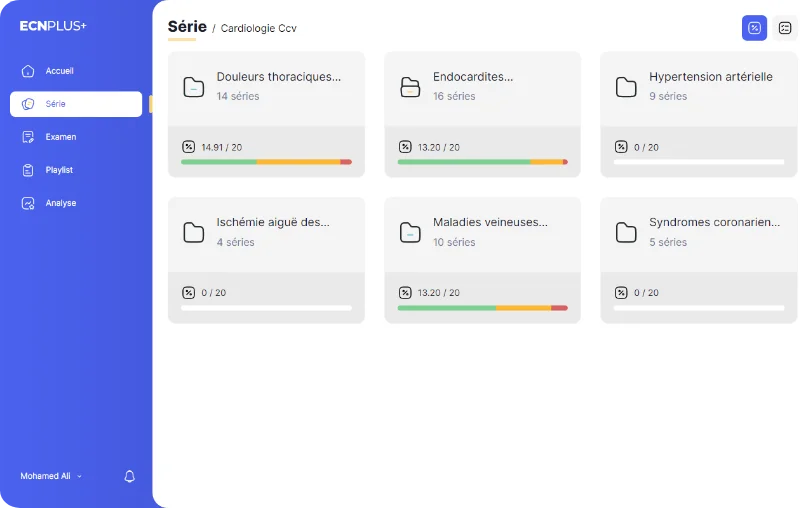Toggle the percentage score view button
This screenshot has height=508, width=812.
tap(755, 28)
